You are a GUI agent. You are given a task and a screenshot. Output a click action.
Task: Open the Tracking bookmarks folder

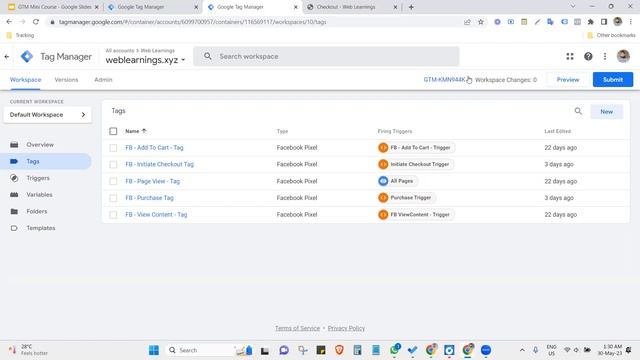coord(20,36)
